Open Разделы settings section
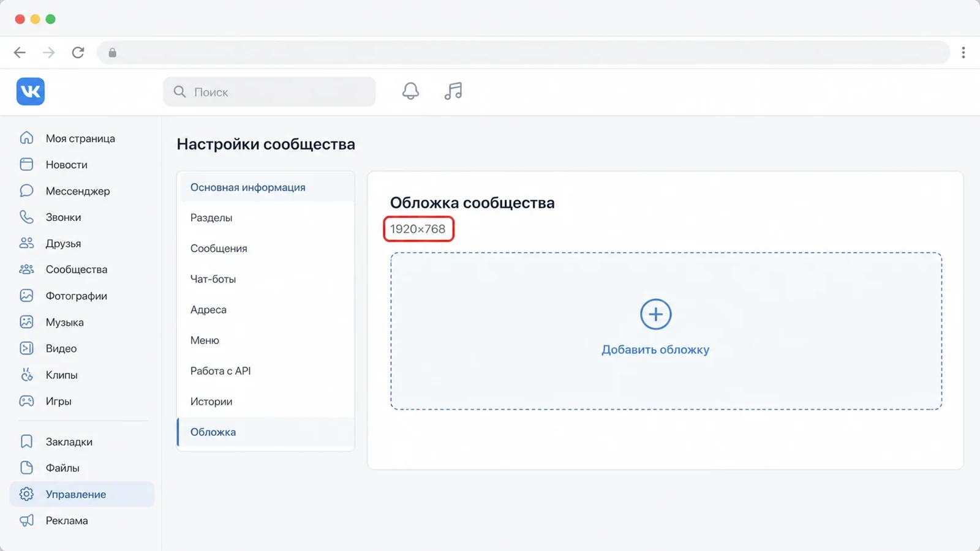This screenshot has height=551, width=980. (266, 218)
